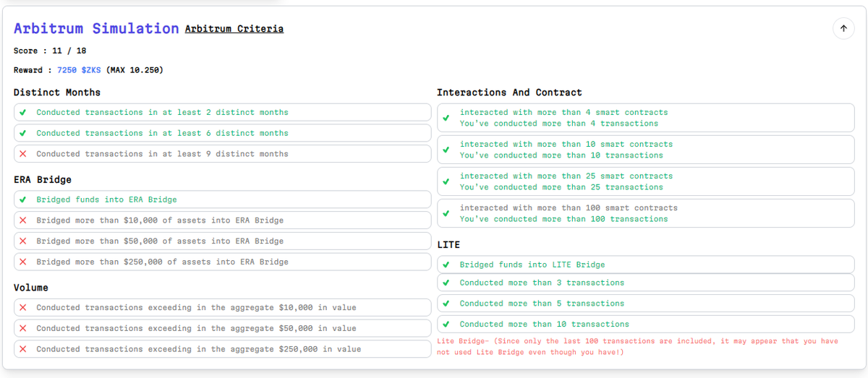Select 'Conducted more than 3 transactions' text

[x=542, y=283]
